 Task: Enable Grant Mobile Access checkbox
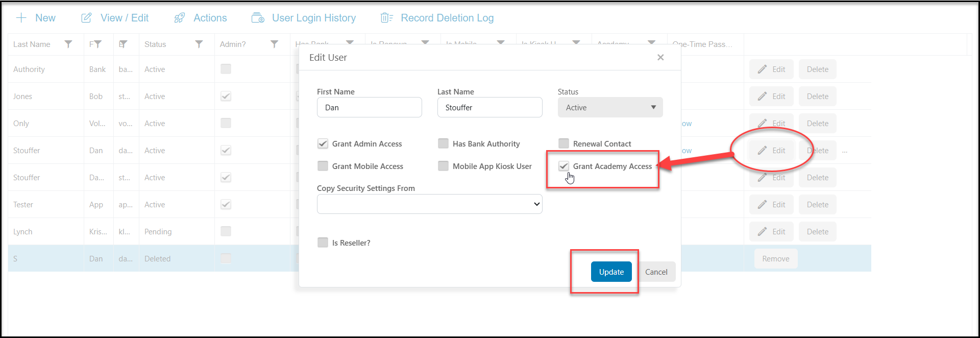coord(323,166)
